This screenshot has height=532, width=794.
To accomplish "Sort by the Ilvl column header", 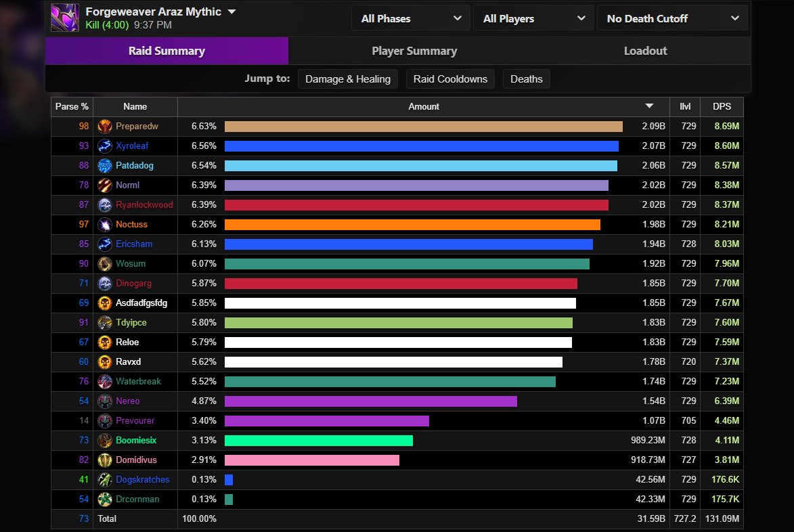I will (684, 106).
